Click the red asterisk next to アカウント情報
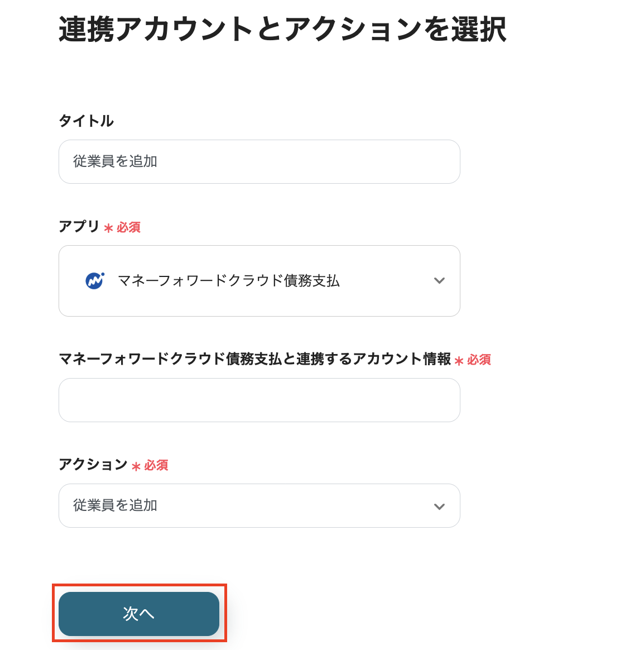The width and height of the screenshot is (644, 650). [459, 361]
